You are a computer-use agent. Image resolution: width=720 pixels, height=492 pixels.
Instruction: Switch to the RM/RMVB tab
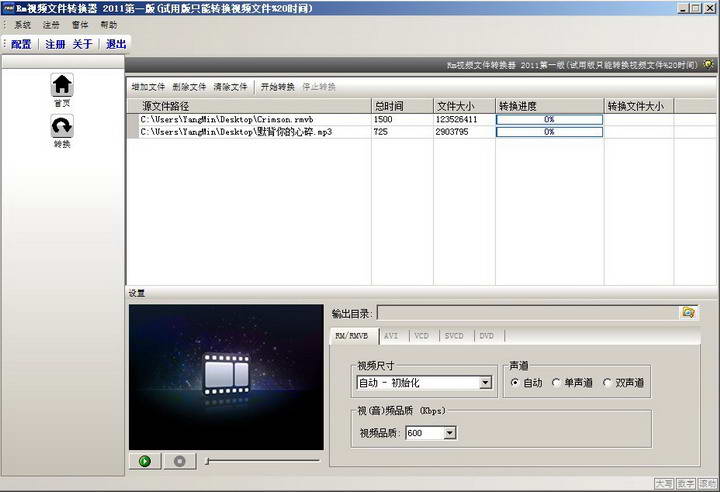pos(354,336)
